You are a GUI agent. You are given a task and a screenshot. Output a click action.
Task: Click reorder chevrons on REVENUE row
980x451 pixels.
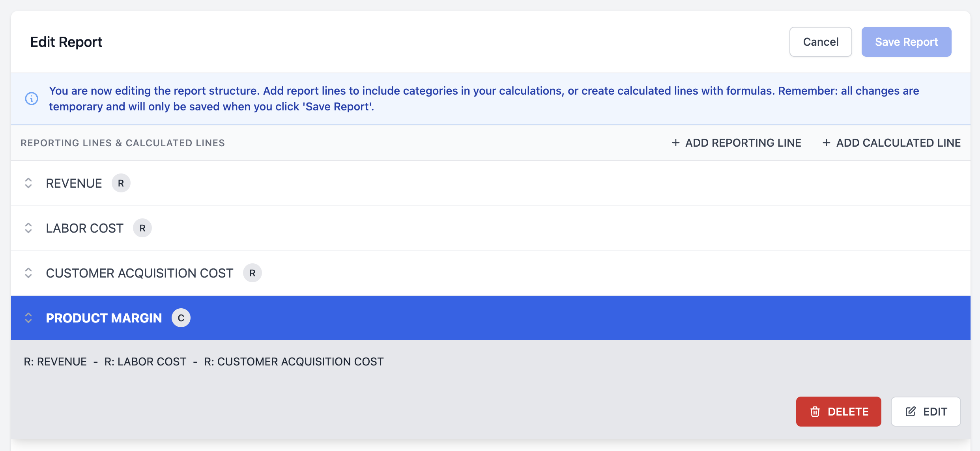click(28, 183)
